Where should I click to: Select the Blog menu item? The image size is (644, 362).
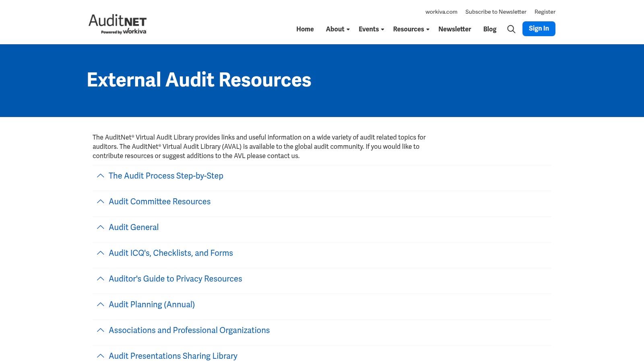coord(489,29)
